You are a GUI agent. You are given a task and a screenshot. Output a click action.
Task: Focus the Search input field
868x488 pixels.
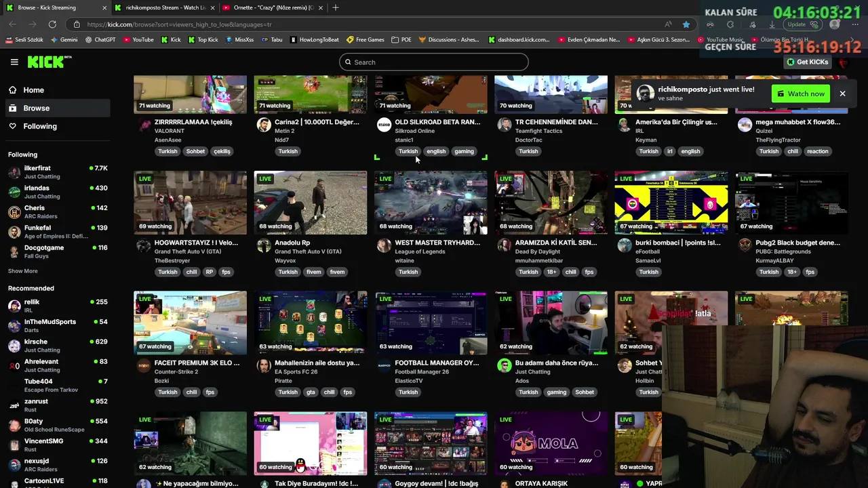[434, 62]
